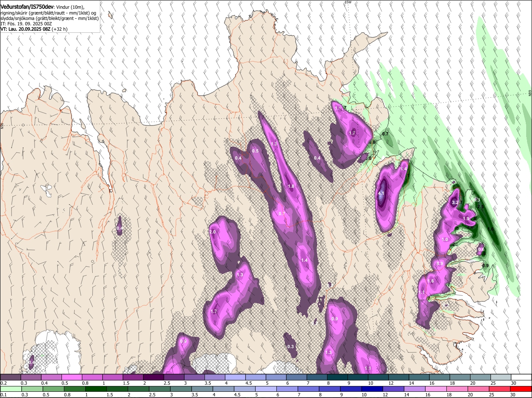The height and width of the screenshot is (398, 532).
Task: Click the 1.0 precipitation value on the map
Action: (445, 239)
